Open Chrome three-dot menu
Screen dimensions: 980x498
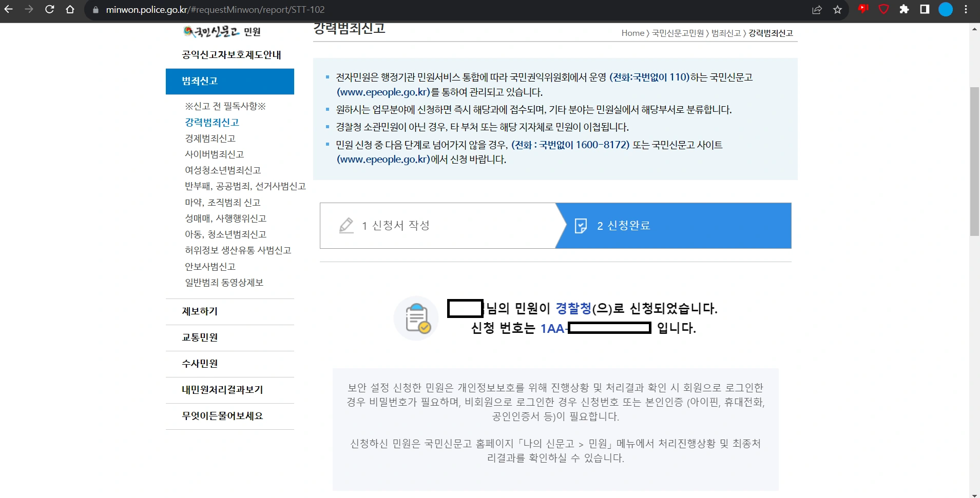tap(966, 9)
